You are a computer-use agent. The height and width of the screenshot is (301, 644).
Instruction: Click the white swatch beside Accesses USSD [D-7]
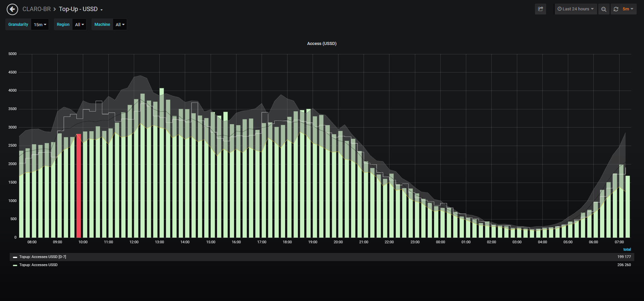coord(15,257)
